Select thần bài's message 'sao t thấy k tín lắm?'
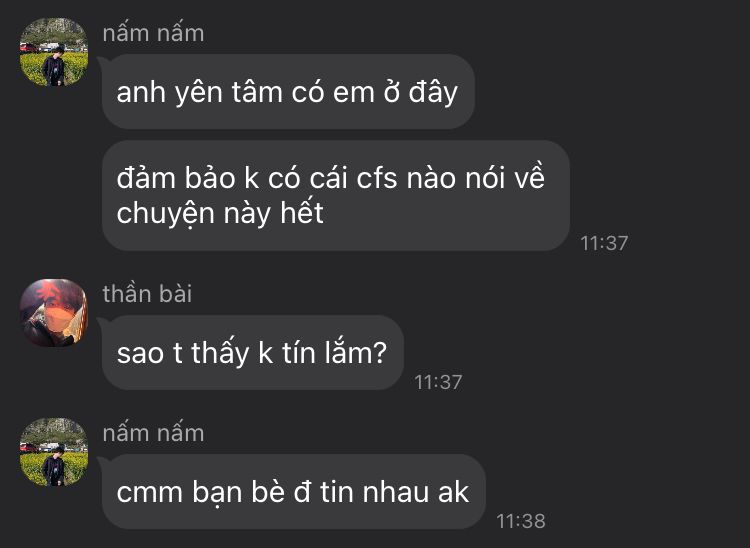This screenshot has height=548, width=750. pyautogui.click(x=253, y=352)
